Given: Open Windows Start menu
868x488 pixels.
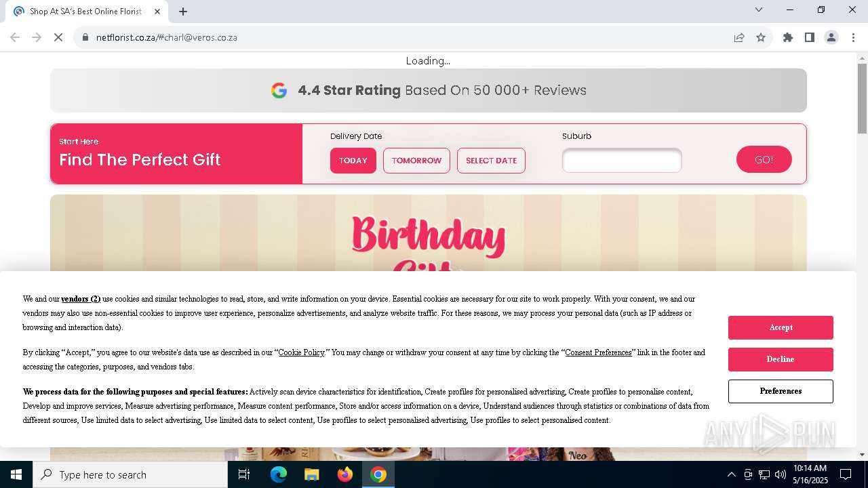Looking at the screenshot, I should click(16, 474).
